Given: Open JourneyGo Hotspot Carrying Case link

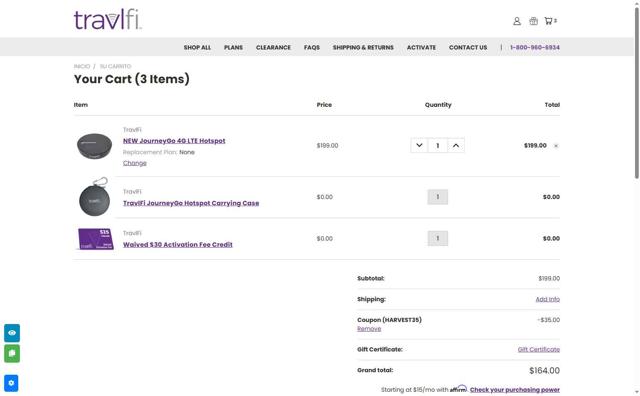Looking at the screenshot, I should click(x=191, y=203).
